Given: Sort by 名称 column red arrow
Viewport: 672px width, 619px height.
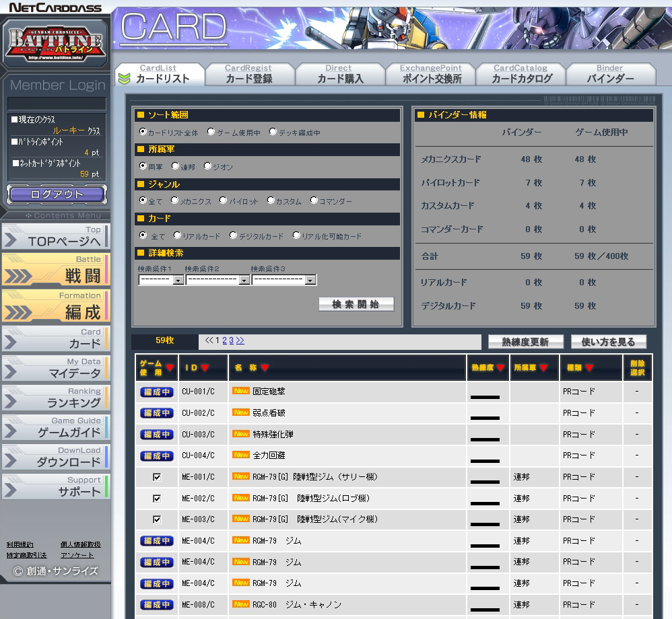Looking at the screenshot, I should pos(265,367).
